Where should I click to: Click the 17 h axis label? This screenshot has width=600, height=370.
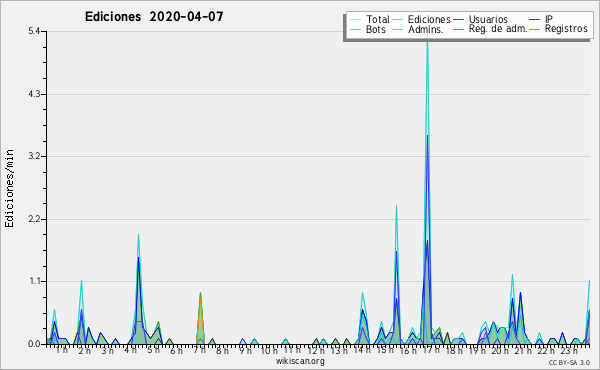coord(430,350)
